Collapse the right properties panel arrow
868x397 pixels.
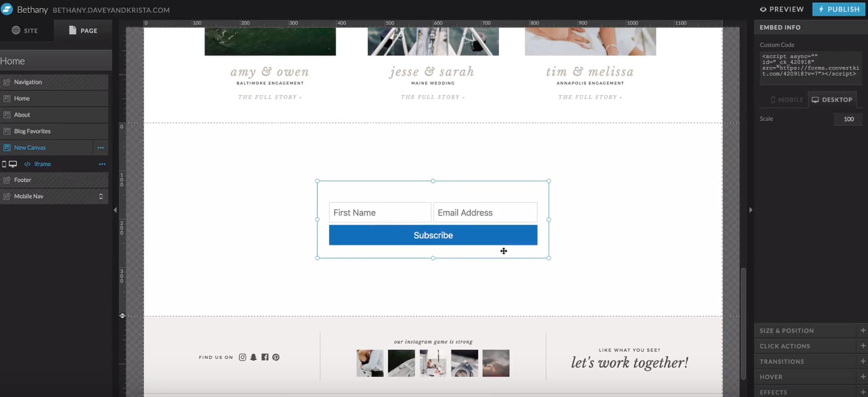750,210
